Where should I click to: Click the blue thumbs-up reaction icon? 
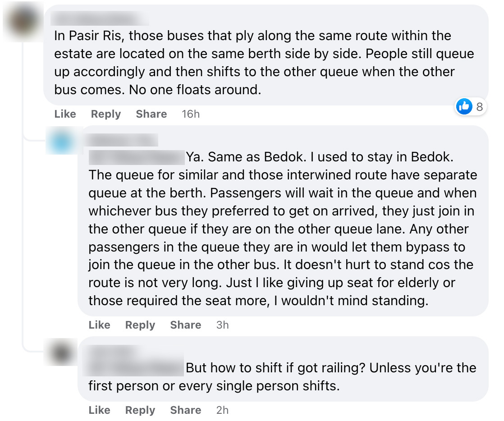tap(464, 107)
